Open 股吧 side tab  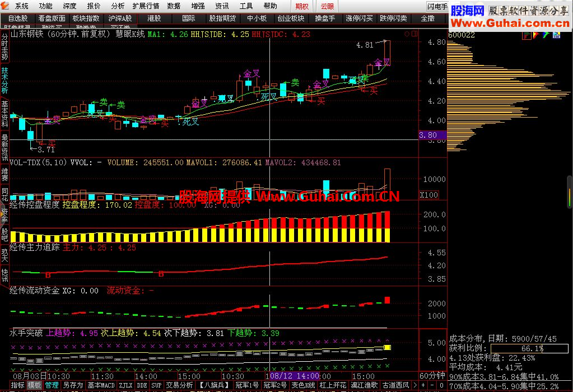point(4,235)
